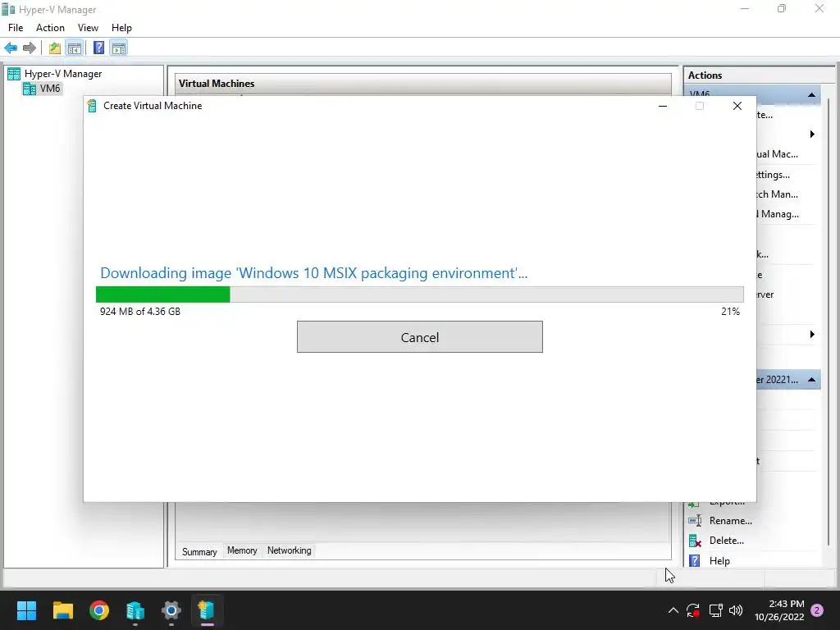Click the blue Help toolbar icon
Screen dimensions: 840x630
click(98, 48)
